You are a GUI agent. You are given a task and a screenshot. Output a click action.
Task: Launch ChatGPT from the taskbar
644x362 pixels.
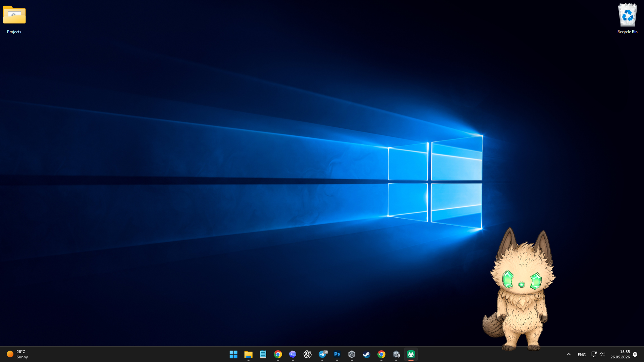pyautogui.click(x=307, y=354)
